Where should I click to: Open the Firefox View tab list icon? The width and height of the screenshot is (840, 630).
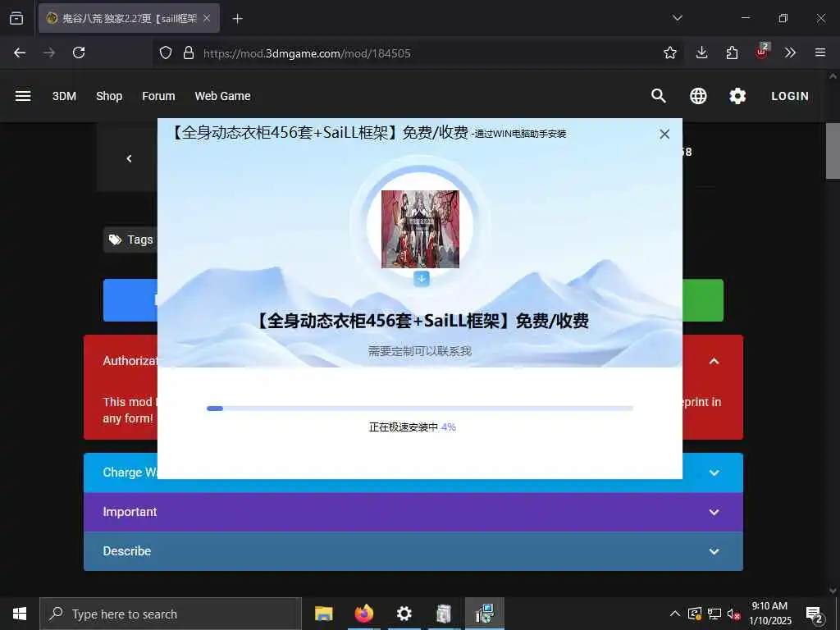pos(16,18)
